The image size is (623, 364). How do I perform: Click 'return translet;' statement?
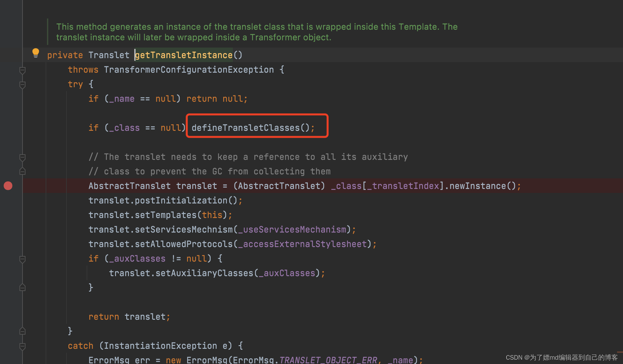click(129, 317)
